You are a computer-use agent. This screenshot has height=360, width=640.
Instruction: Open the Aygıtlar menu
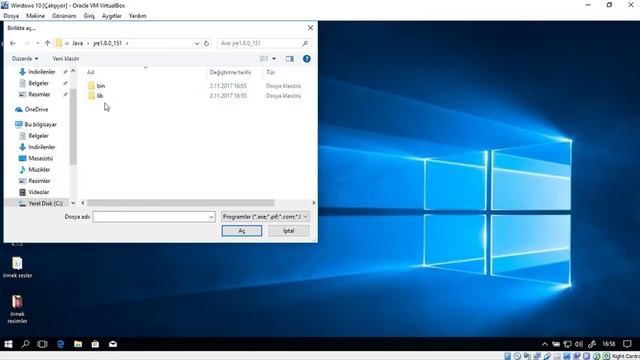point(112,16)
